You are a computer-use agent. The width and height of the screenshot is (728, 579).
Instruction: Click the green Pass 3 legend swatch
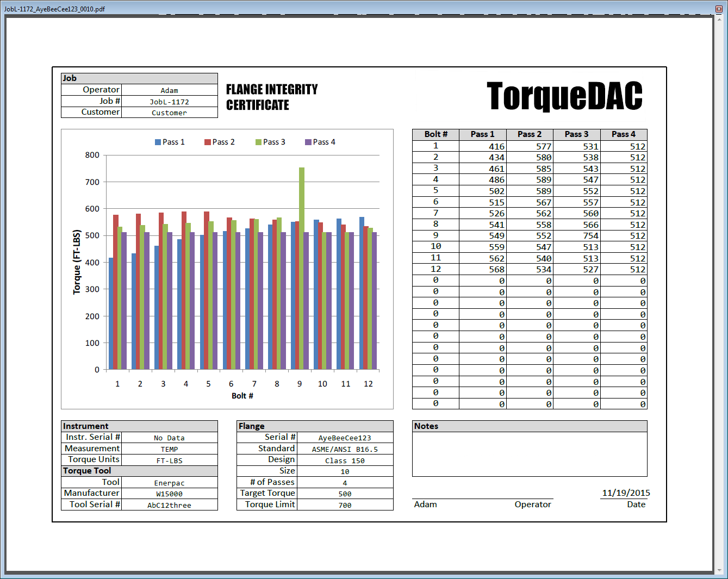pos(258,142)
